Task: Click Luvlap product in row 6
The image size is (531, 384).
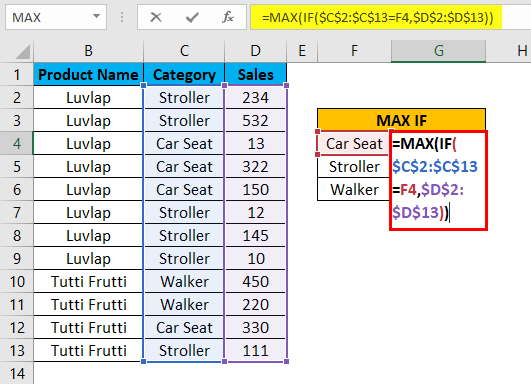Action: [88, 190]
